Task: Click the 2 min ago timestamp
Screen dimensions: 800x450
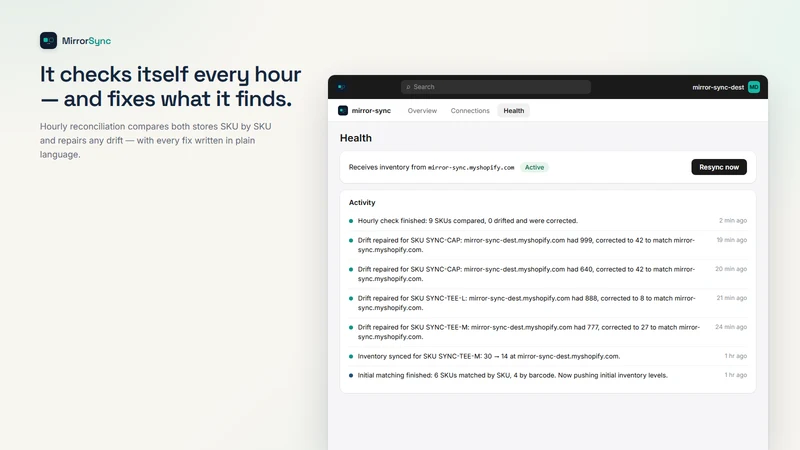Action: [733, 220]
